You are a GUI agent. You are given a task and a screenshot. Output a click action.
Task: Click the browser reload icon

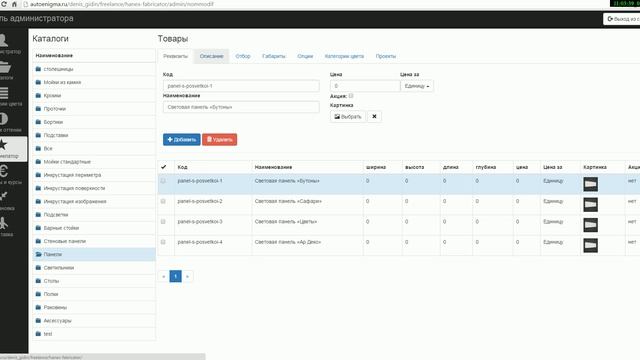coord(4,4)
